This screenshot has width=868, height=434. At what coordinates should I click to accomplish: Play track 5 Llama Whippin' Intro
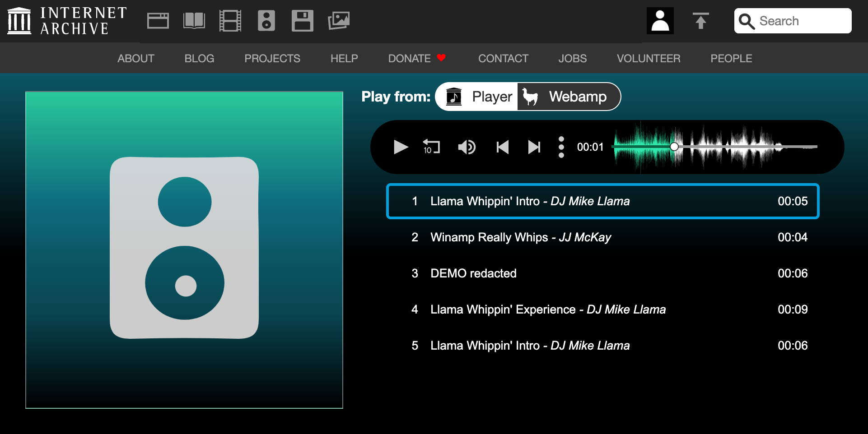pos(603,346)
